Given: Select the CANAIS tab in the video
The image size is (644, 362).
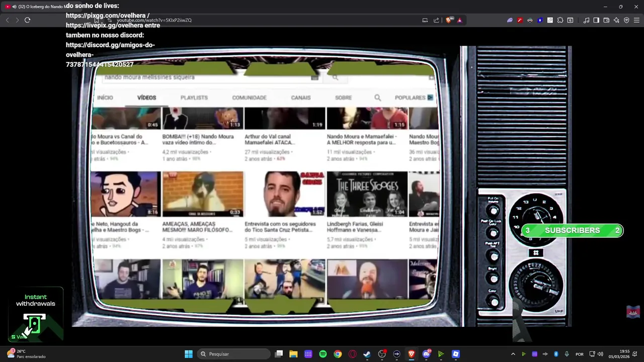Looking at the screenshot, I should click(301, 98).
